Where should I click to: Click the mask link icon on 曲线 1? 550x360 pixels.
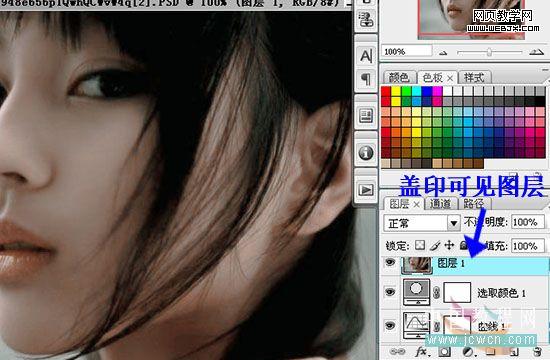tap(437, 327)
